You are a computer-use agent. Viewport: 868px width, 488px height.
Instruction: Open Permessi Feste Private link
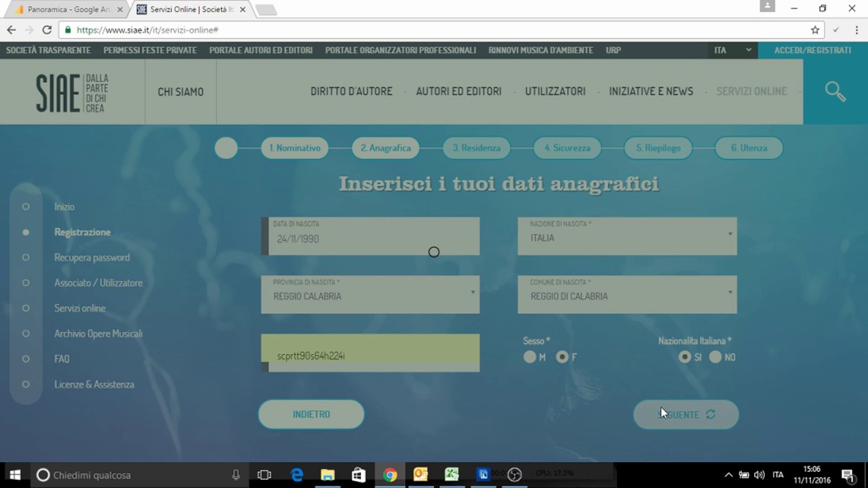pos(150,50)
